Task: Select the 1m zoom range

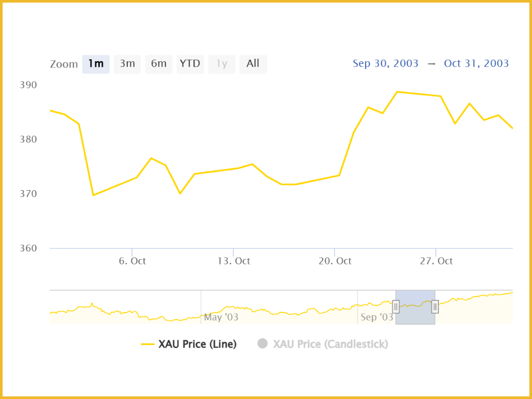Action: (96, 64)
